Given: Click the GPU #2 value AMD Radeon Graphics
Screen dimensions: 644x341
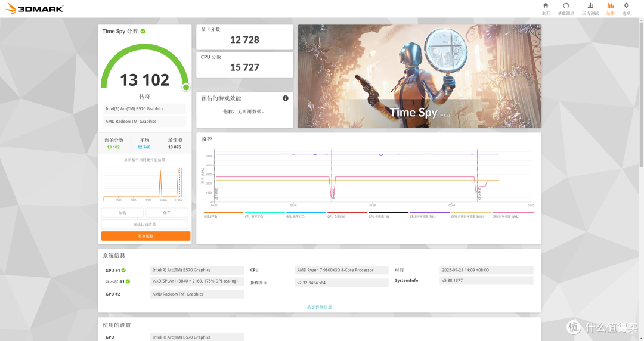Looking at the screenshot, I should click(197, 294).
